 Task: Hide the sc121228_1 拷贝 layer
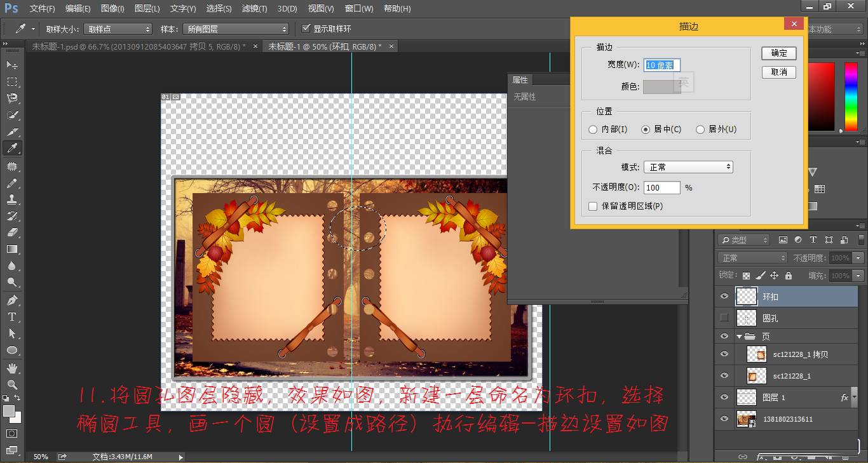tap(724, 355)
